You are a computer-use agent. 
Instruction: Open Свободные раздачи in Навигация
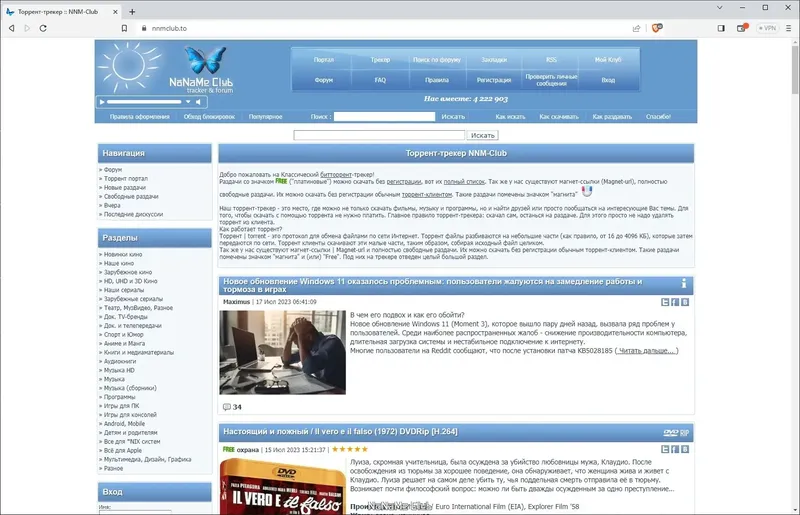[x=131, y=197]
